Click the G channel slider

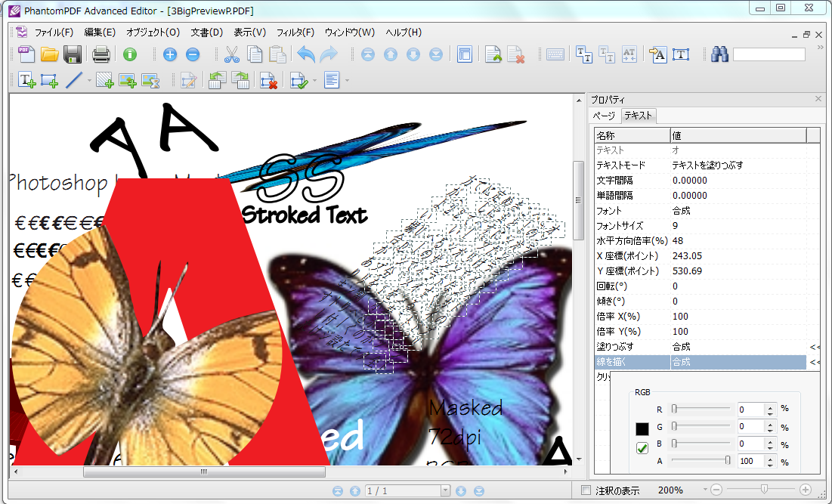(x=701, y=426)
